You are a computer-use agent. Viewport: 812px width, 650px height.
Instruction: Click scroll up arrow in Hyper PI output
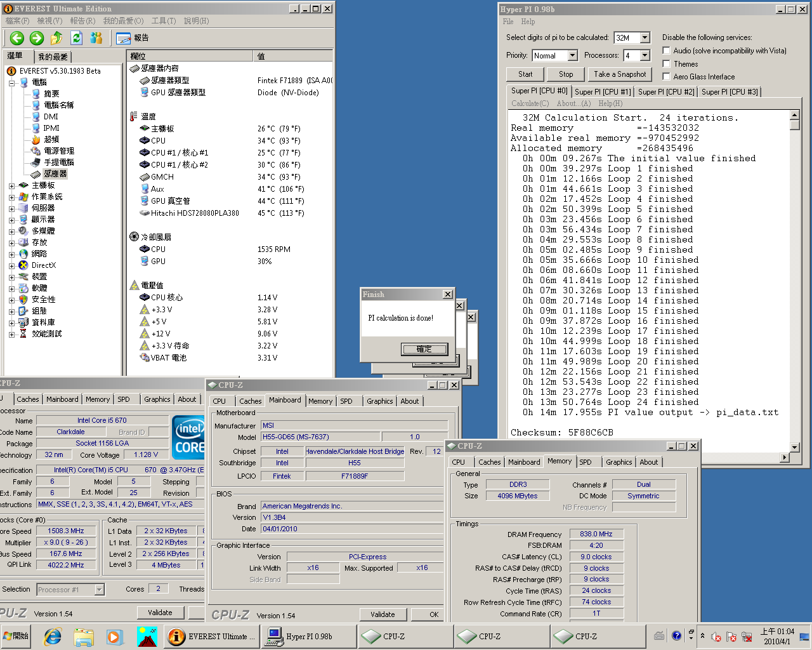(794, 115)
